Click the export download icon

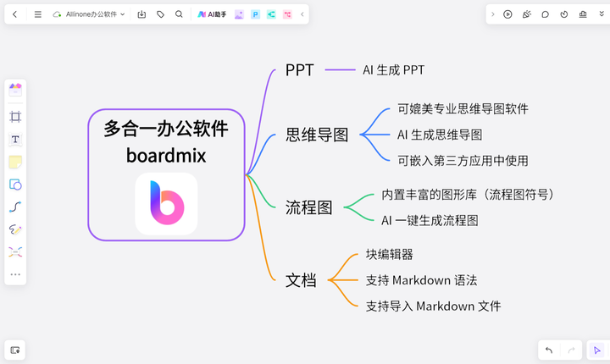pos(141,14)
